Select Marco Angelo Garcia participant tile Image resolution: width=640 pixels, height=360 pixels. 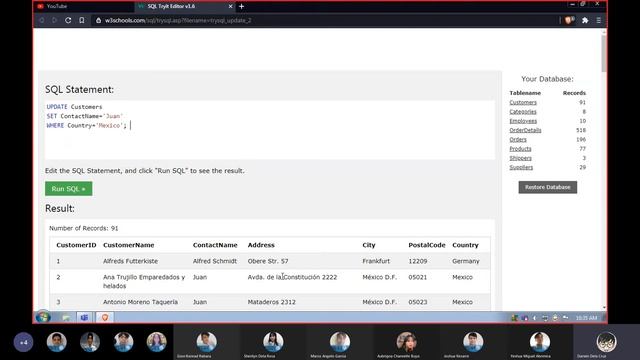pos(339,343)
